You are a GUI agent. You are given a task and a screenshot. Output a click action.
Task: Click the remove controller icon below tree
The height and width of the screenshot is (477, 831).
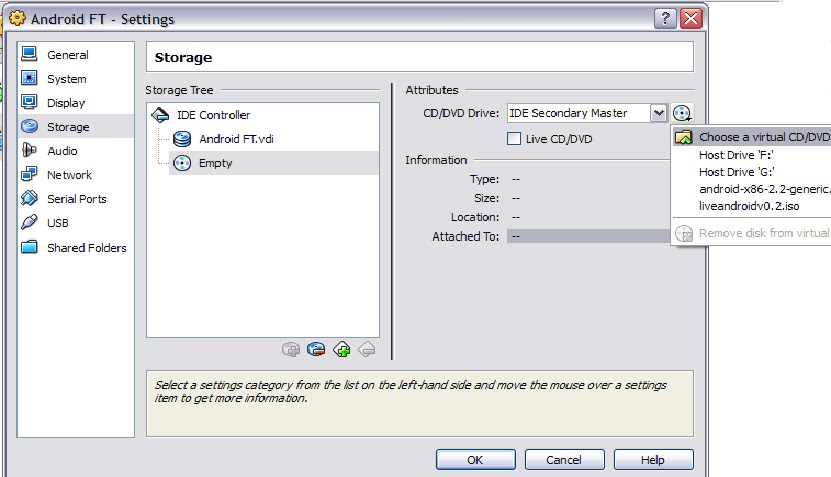click(316, 349)
